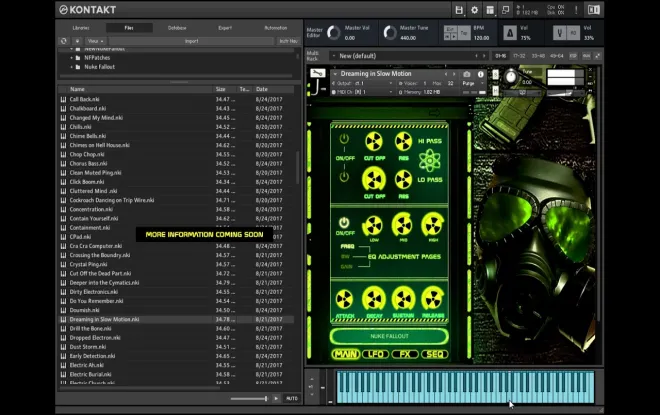
Task: Click the instrument info icon
Action: tap(481, 74)
